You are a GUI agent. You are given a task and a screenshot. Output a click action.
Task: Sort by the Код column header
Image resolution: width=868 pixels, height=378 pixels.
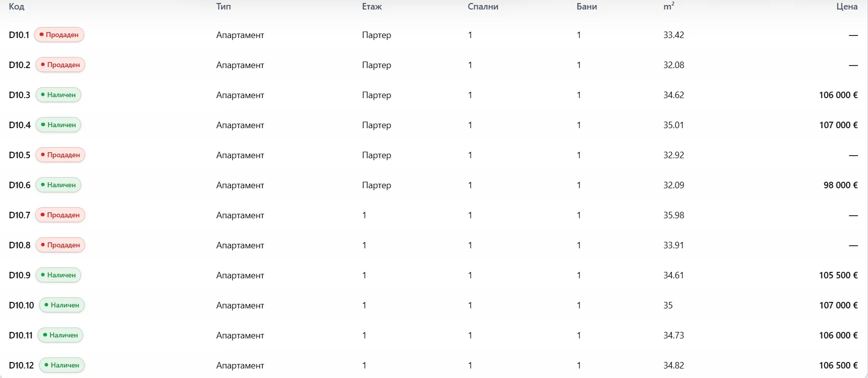(17, 7)
